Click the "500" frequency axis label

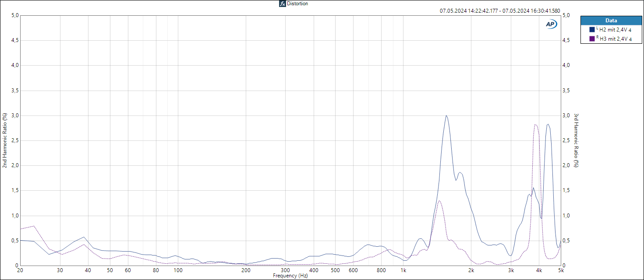[336, 270]
